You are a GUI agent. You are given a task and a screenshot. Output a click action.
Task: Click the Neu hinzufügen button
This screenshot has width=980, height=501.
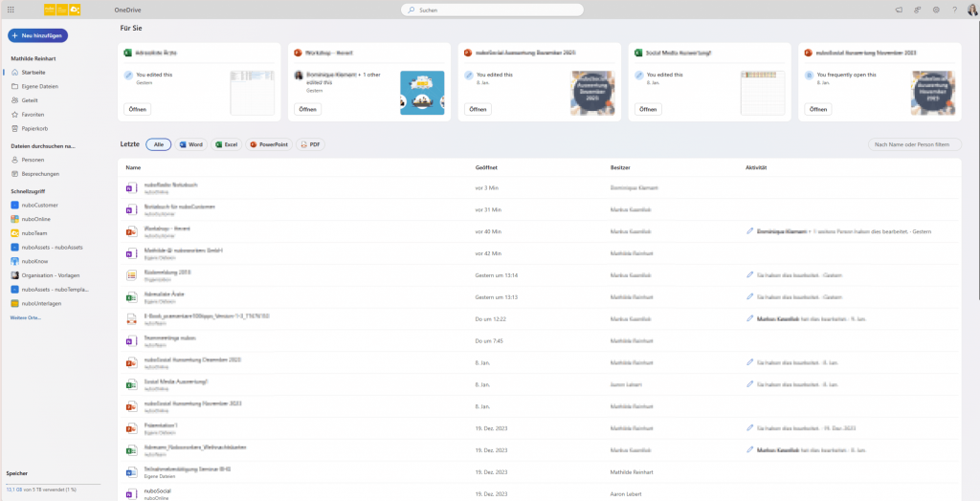[x=37, y=35]
